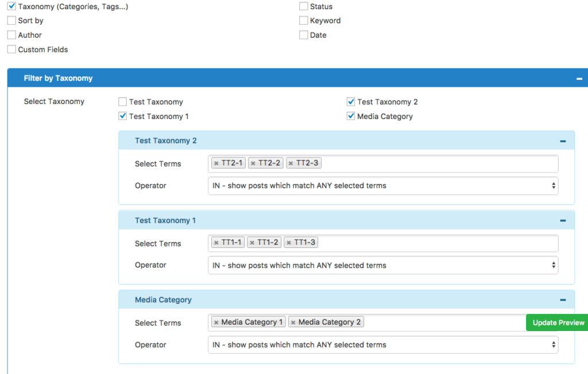Remove the Media Category 2 tag
The image size is (588, 374).
tap(293, 322)
